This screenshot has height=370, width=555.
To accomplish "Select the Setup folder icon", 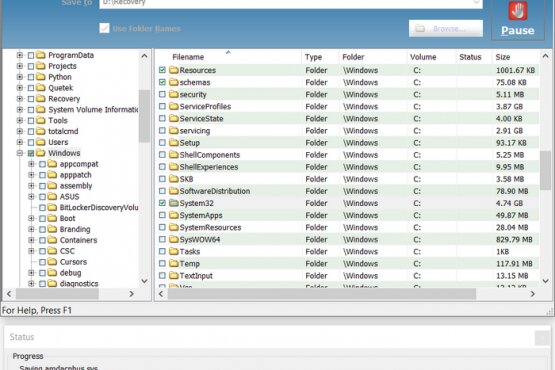I will (x=173, y=142).
